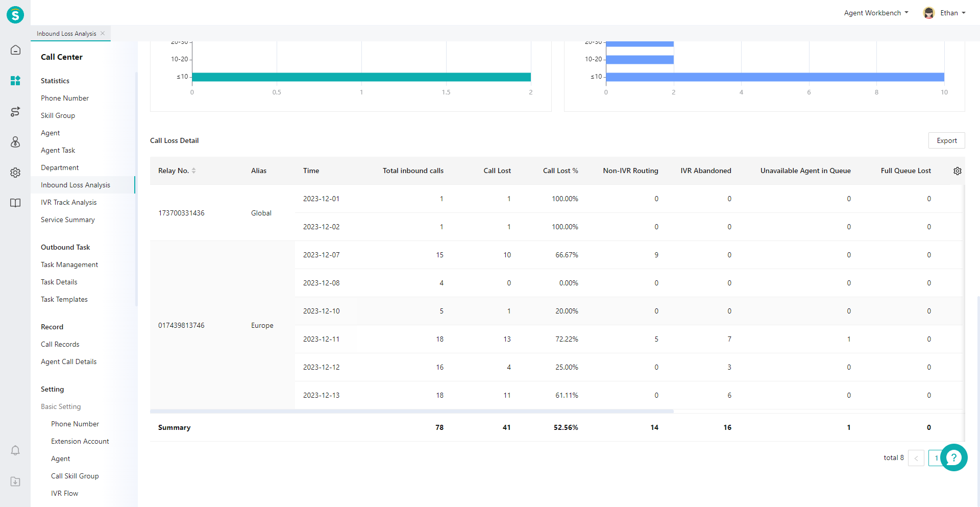
Task: Click the Call Center heading
Action: (x=62, y=57)
